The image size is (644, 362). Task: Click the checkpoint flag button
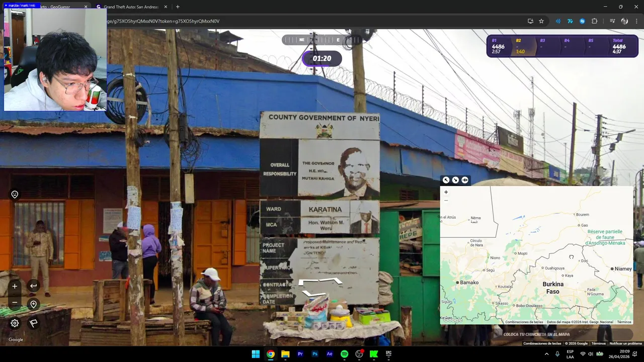(x=33, y=323)
